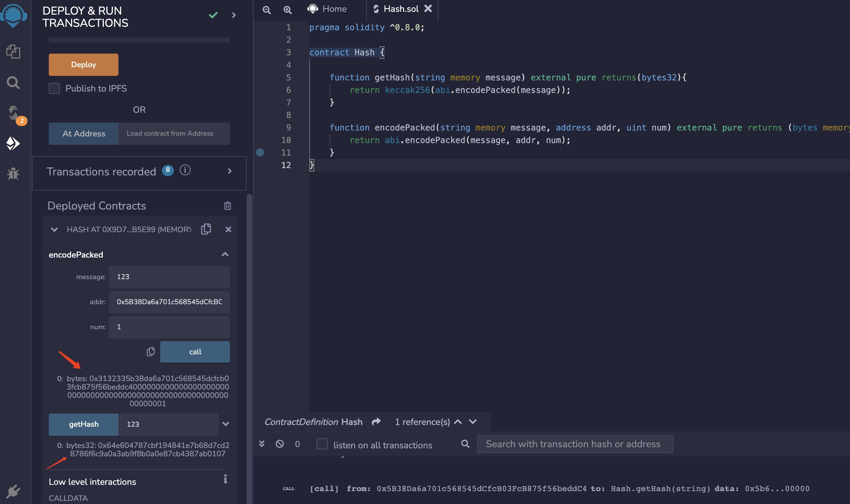Collapse the encodePacked function inputs
Image resolution: width=850 pixels, height=504 pixels.
tap(225, 254)
